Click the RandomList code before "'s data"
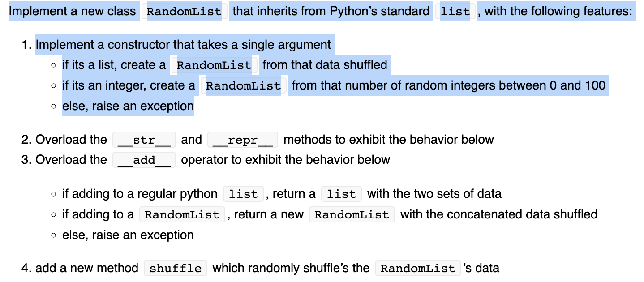The image size is (644, 282). pos(418,268)
